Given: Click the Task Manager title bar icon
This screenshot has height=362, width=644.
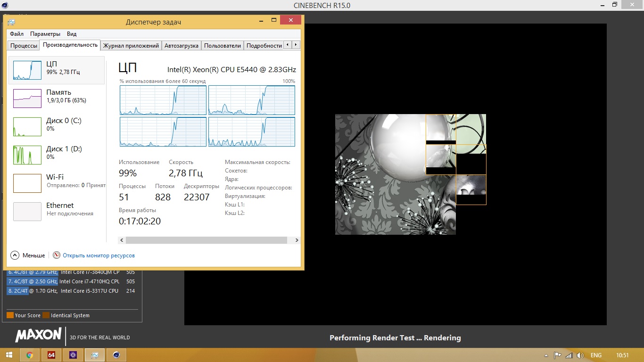Looking at the screenshot, I should coord(11,22).
